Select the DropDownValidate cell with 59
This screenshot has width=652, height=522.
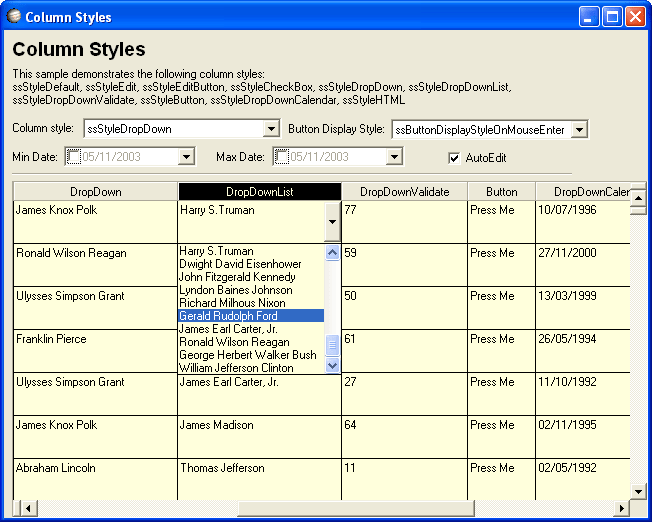pyautogui.click(x=405, y=265)
